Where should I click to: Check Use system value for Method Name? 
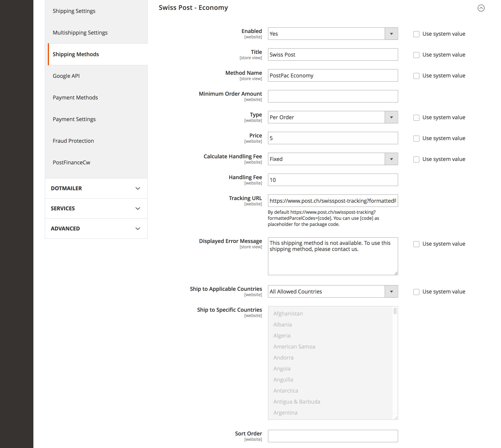pyautogui.click(x=416, y=76)
